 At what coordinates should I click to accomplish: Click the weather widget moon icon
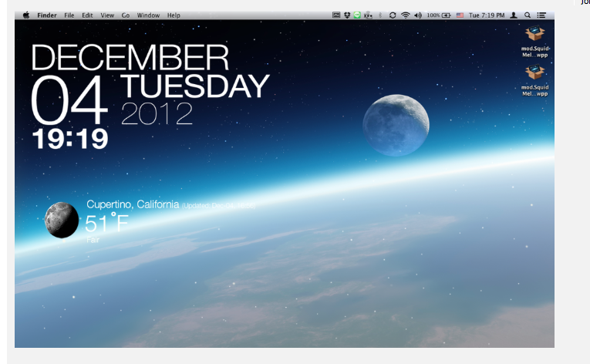(62, 220)
